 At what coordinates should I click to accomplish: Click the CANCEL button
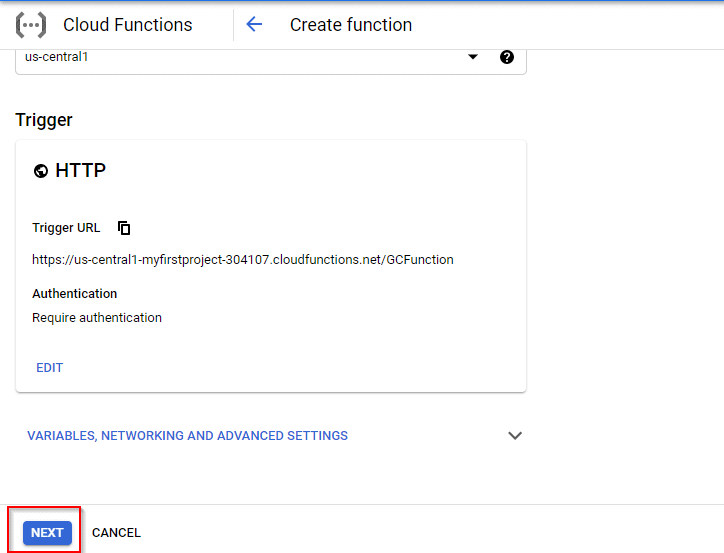[116, 533]
